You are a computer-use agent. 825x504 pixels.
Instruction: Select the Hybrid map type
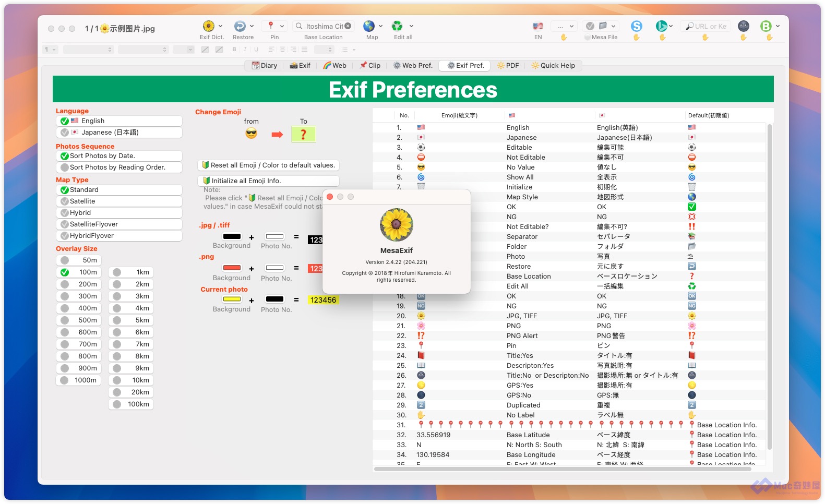(119, 213)
